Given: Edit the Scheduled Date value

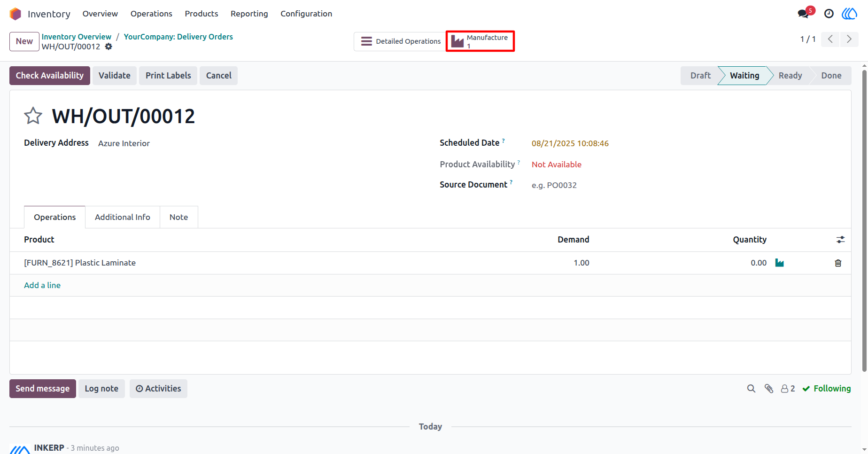Looking at the screenshot, I should 570,143.
